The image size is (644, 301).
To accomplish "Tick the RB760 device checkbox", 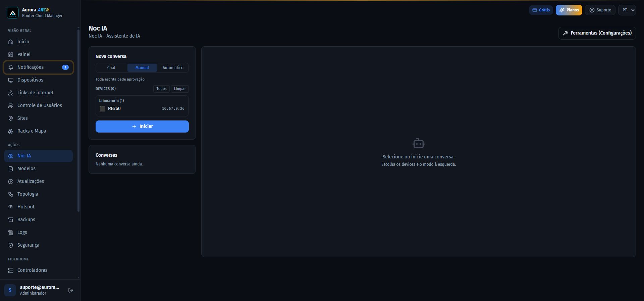I will click(103, 109).
